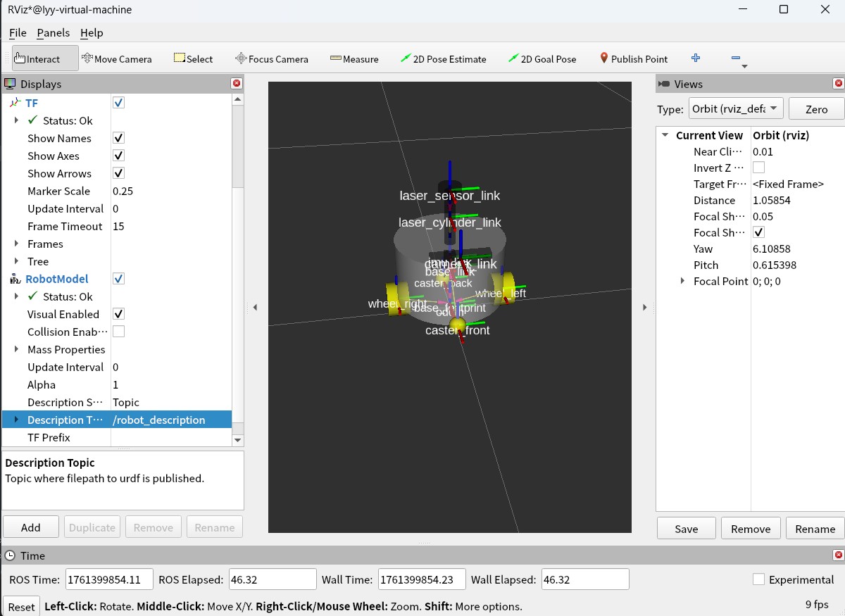Screen dimensions: 845x616
Task: Activate the Focus Camera tool
Action: click(271, 58)
